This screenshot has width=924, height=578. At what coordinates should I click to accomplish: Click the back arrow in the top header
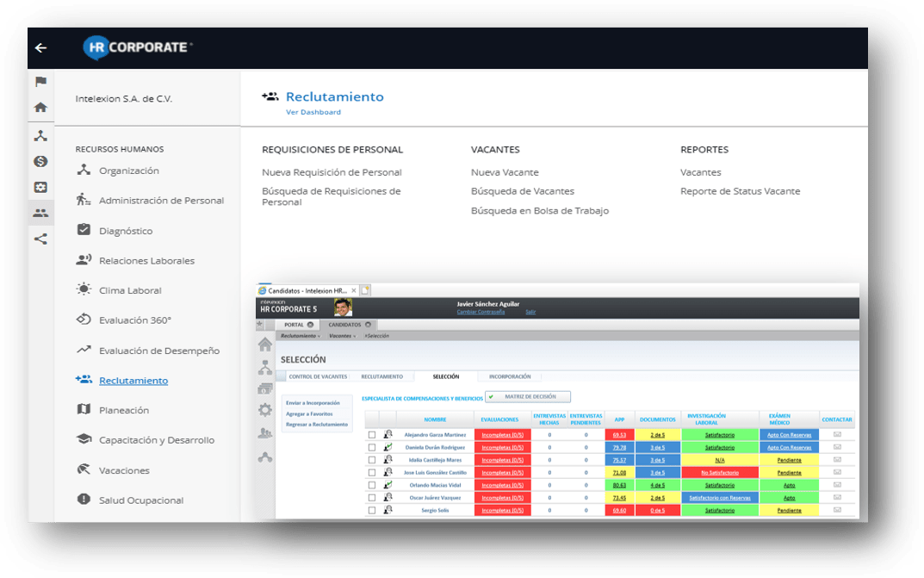[x=40, y=48]
